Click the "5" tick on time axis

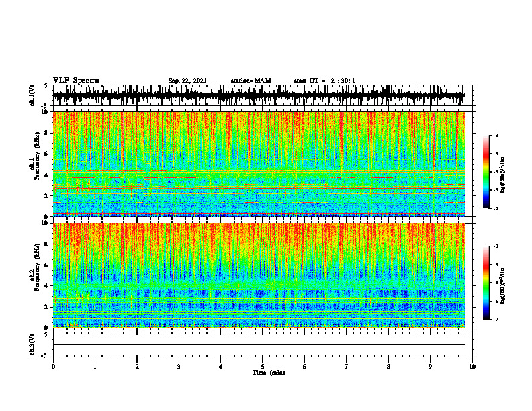[x=263, y=367]
